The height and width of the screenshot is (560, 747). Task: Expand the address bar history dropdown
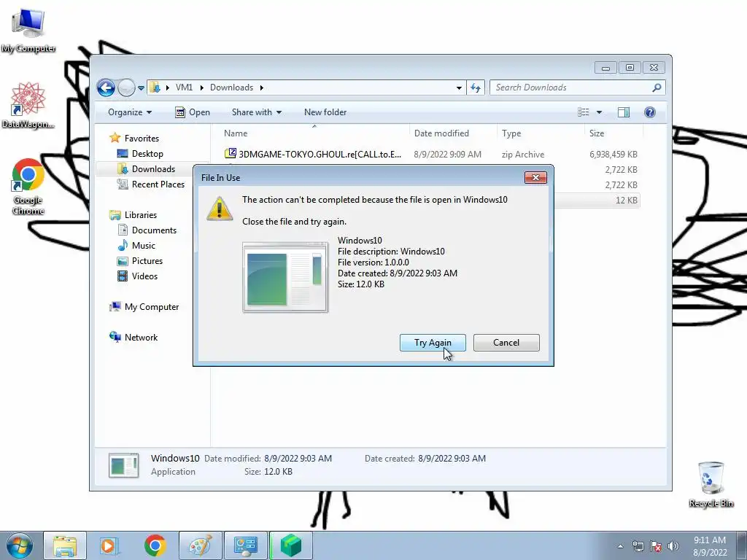(459, 87)
